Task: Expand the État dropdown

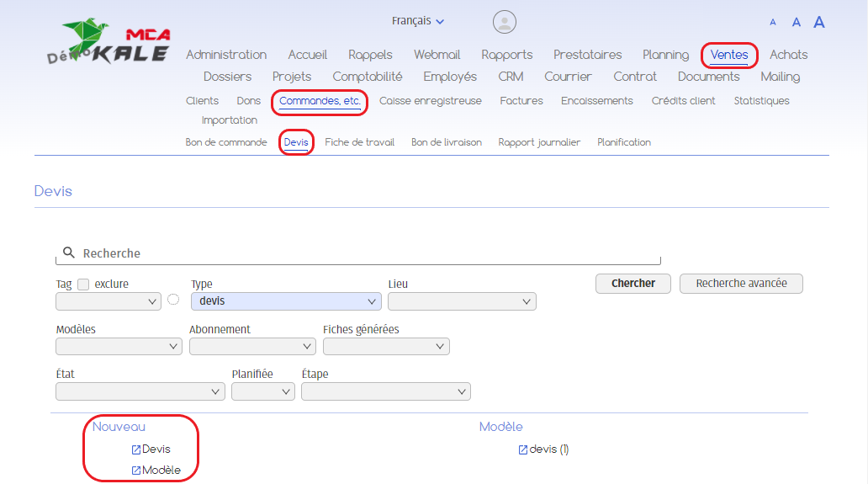Action: (140, 391)
